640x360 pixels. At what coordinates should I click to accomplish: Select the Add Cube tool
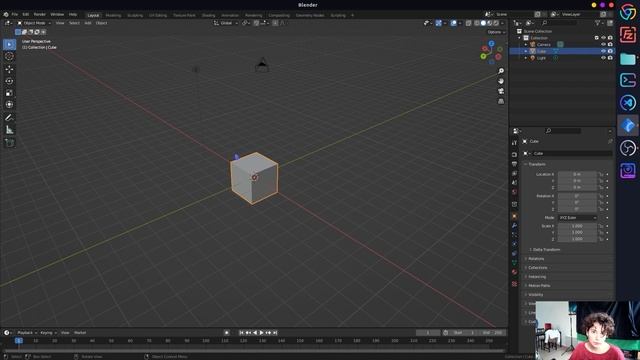[x=9, y=142]
